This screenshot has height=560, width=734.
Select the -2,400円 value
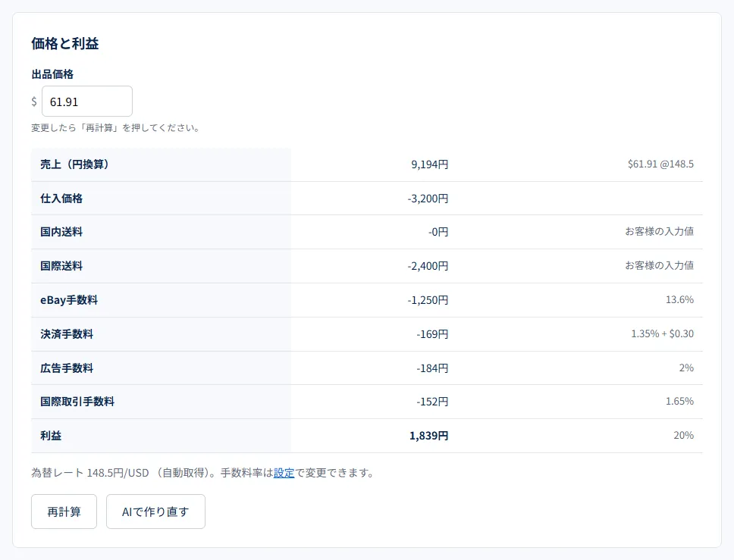[x=428, y=266]
